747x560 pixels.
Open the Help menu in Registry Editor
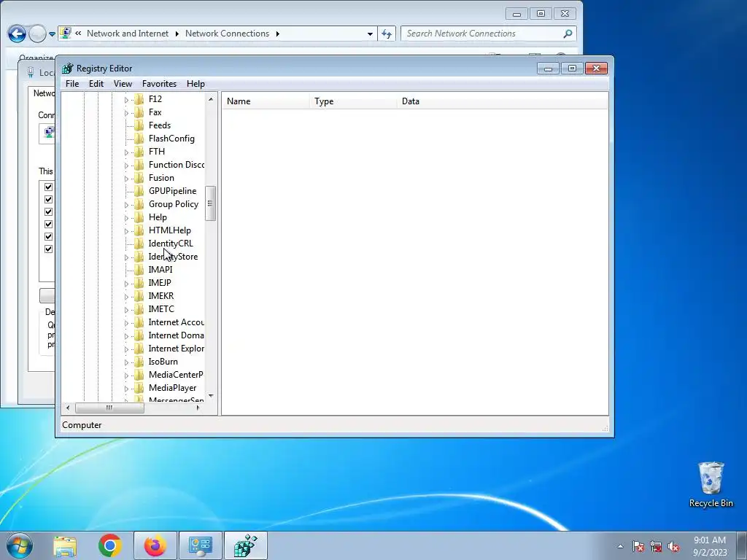(196, 84)
